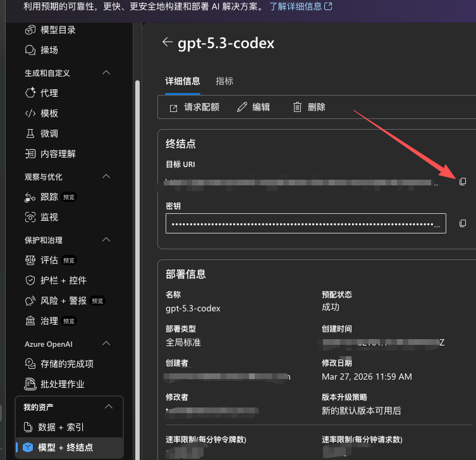Click the modified date Mar 27, 2026 11:59 AM

pyautogui.click(x=367, y=376)
